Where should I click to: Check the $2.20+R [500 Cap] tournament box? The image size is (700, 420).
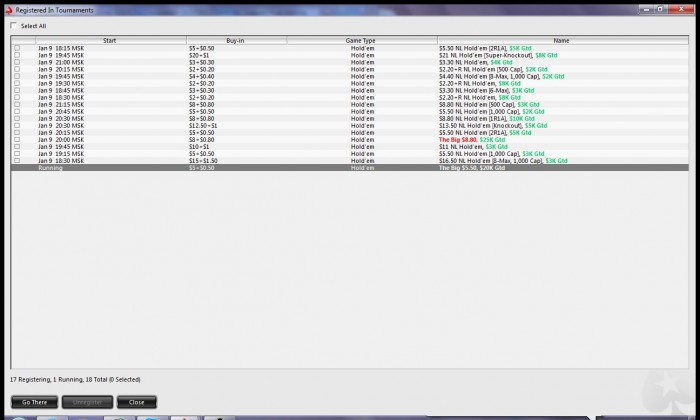coord(17,69)
